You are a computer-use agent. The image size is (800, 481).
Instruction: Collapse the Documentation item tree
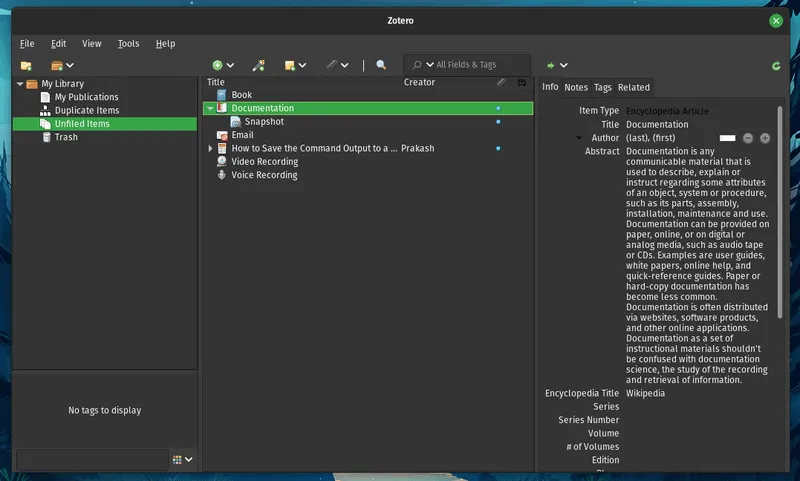tap(210, 108)
